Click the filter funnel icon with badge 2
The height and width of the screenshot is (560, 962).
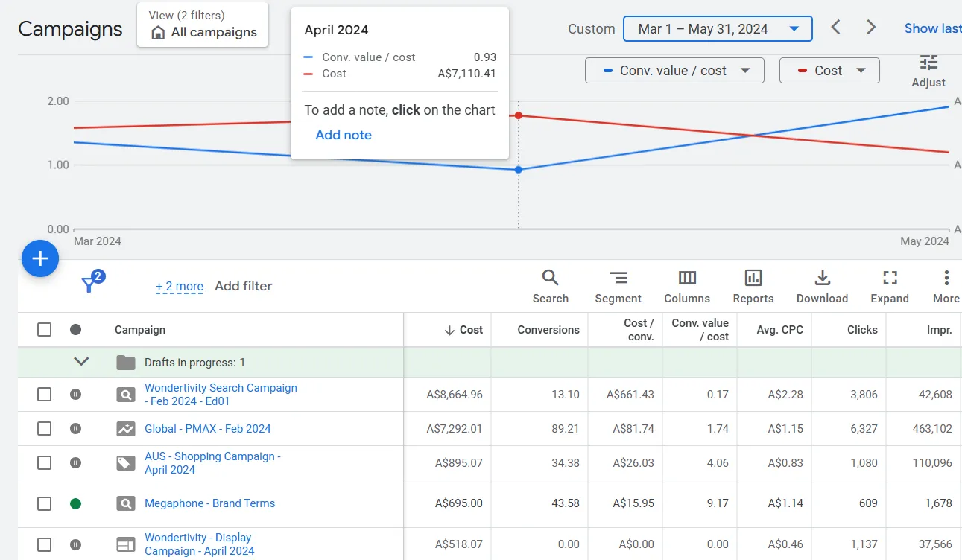89,285
